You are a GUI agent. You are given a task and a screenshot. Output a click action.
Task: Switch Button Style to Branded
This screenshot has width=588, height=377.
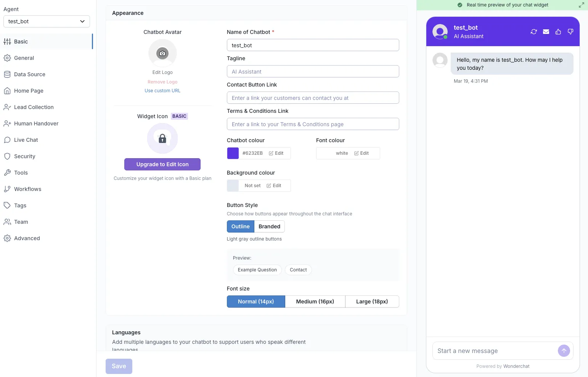269,226
